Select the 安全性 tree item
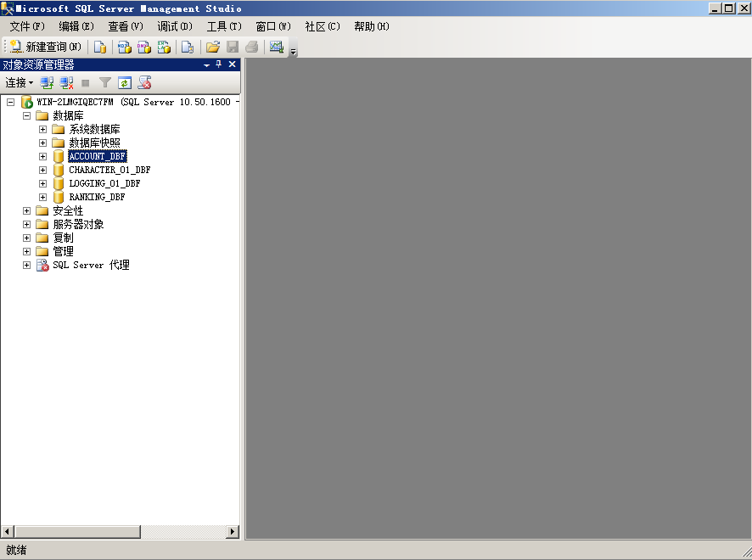This screenshot has width=752, height=560. [68, 211]
